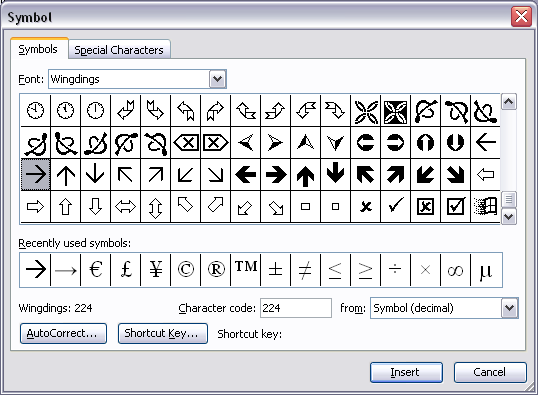Switch to the Symbols tab
The height and width of the screenshot is (395, 538).
coord(38,49)
